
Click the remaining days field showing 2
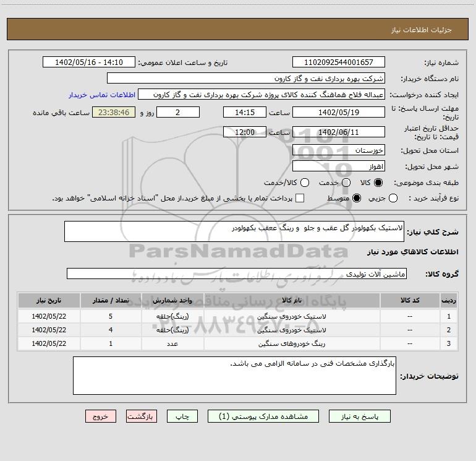178,112
